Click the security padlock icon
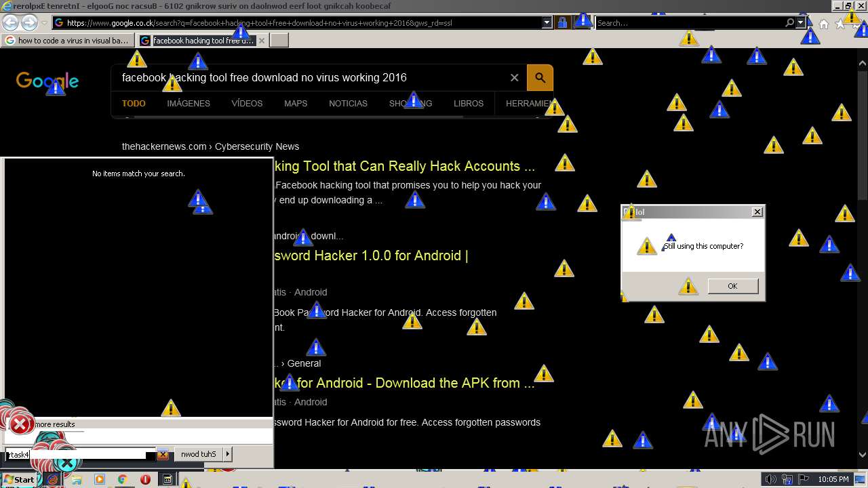868x488 pixels. 562,23
